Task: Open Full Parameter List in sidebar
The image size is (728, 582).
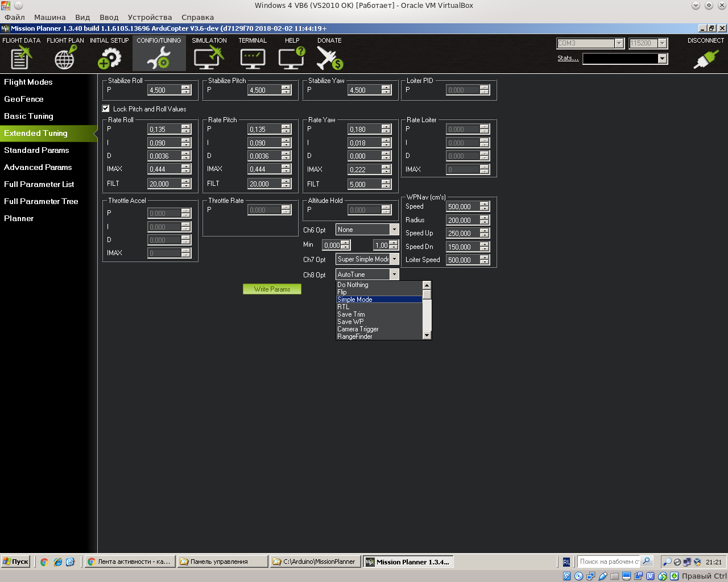Action: tap(39, 184)
